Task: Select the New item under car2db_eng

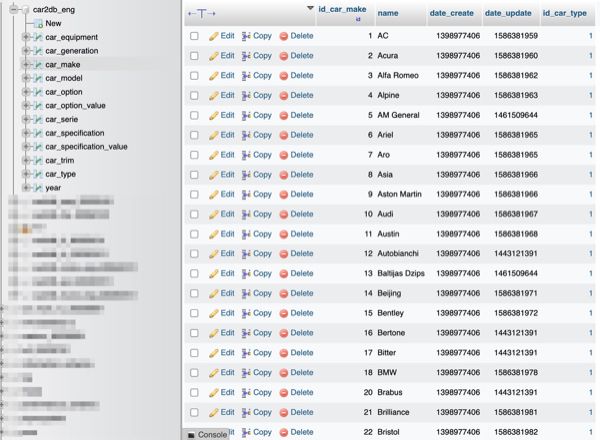Action: coord(53,23)
